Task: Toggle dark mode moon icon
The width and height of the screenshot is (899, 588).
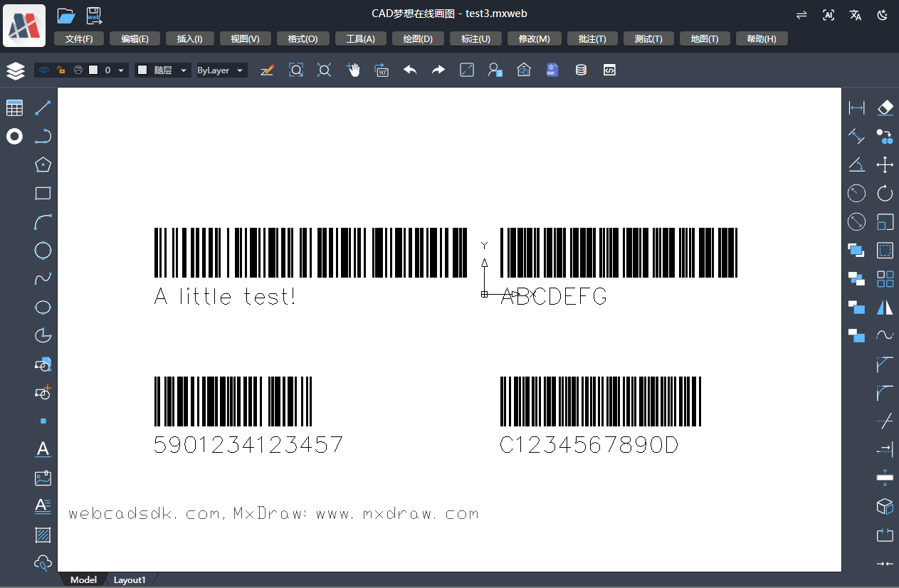Action: pos(883,15)
